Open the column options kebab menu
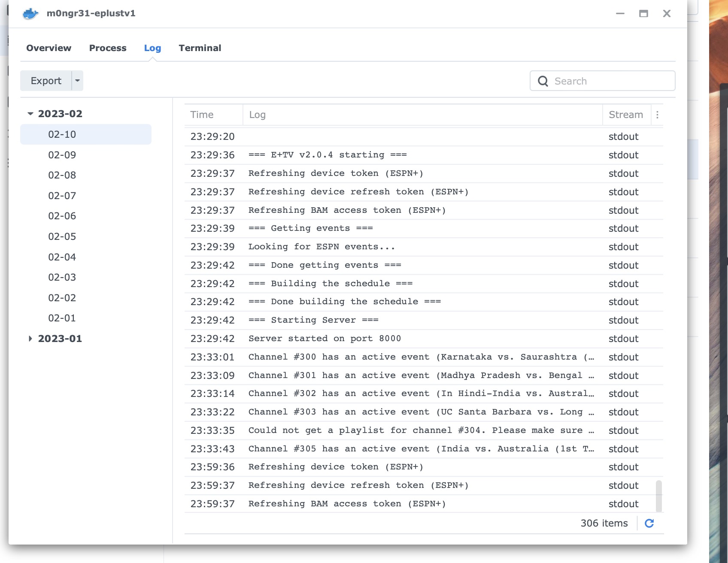This screenshot has height=563, width=728. (x=657, y=115)
